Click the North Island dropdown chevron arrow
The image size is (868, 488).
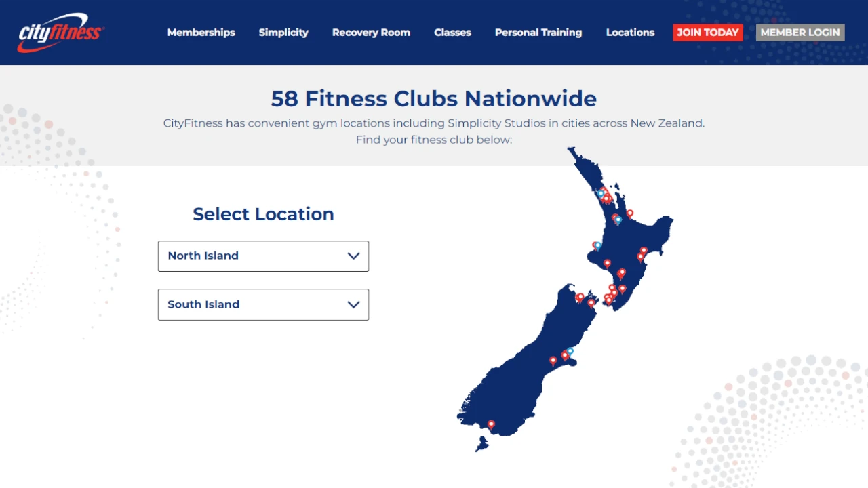[353, 256]
